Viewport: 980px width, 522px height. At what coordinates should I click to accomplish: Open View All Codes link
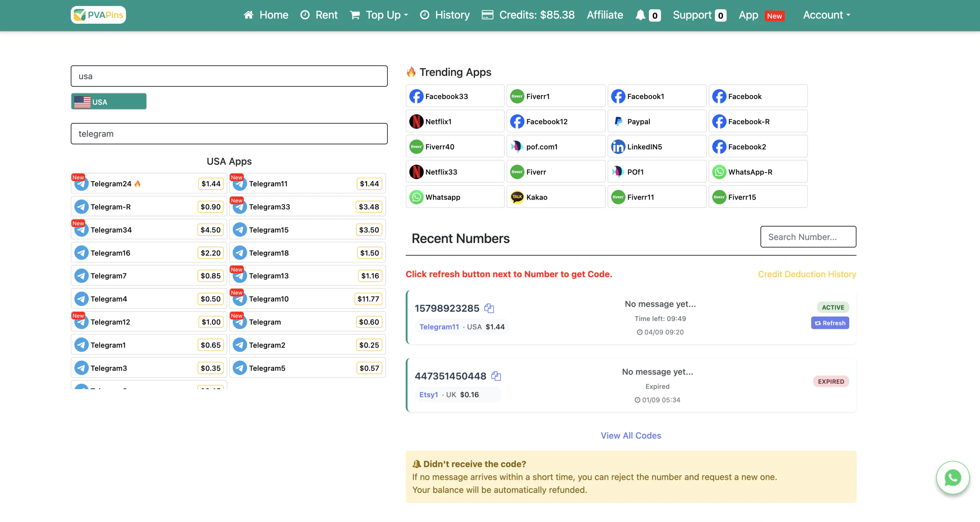tap(631, 435)
